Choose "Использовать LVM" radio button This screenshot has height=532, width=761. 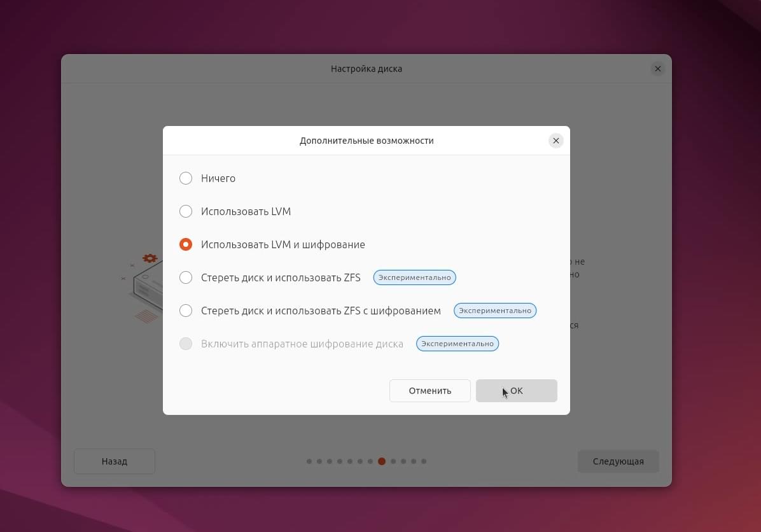pyautogui.click(x=185, y=211)
